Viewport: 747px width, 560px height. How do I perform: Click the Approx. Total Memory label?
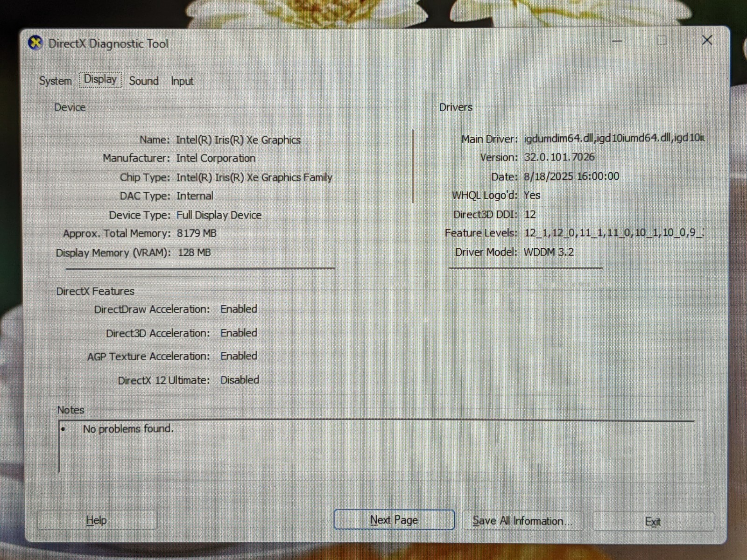(x=117, y=233)
